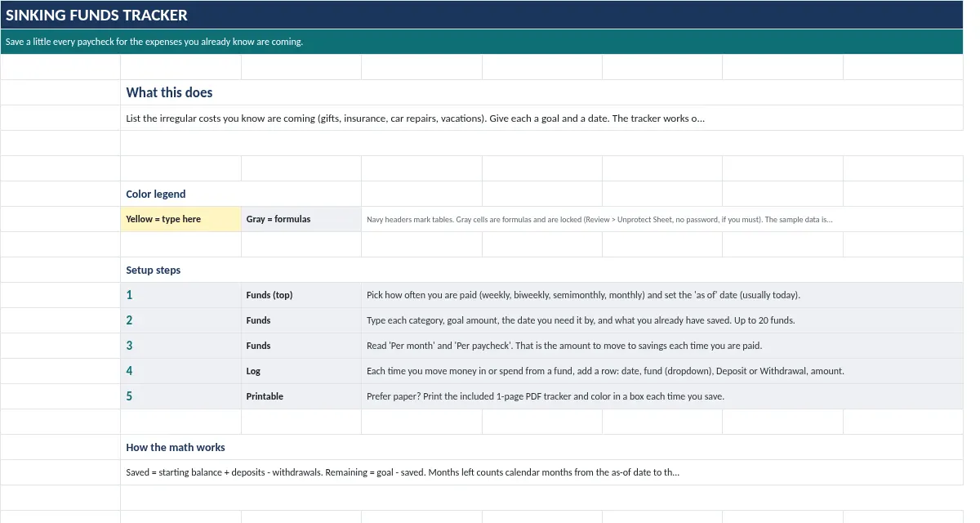Select the 'Log' cell
Image resolution: width=980 pixels, height=523 pixels.
pyautogui.click(x=301, y=371)
